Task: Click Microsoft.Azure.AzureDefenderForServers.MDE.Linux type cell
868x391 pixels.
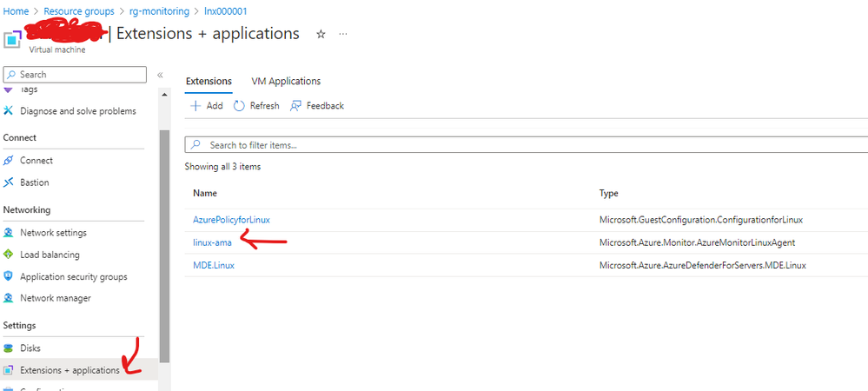Action: 703,265
